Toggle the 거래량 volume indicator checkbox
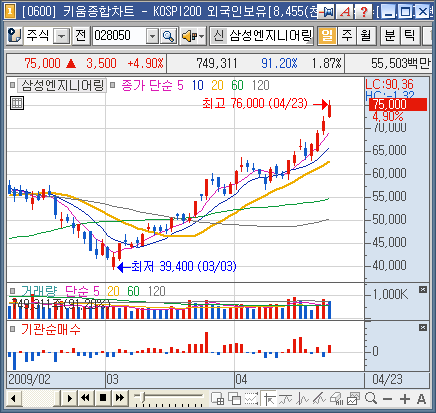Image resolution: width=436 pixels, height=413 pixels. [x=12, y=291]
